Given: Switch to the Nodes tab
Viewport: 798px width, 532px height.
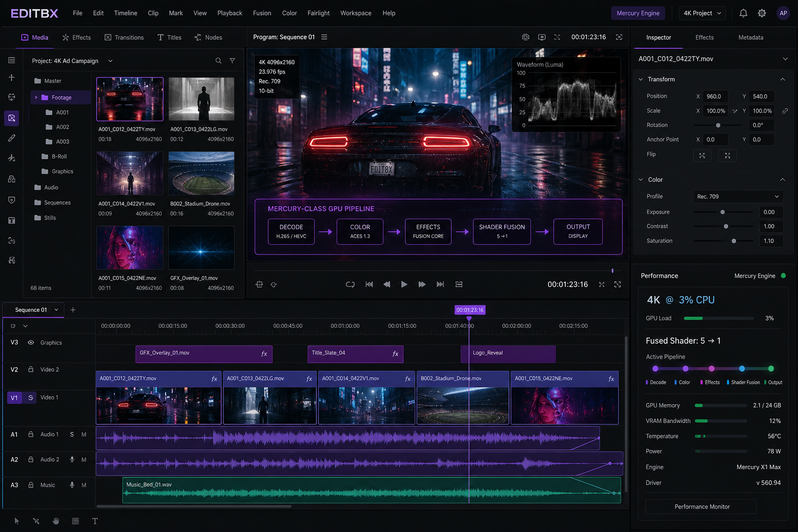Looking at the screenshot, I should coord(208,37).
